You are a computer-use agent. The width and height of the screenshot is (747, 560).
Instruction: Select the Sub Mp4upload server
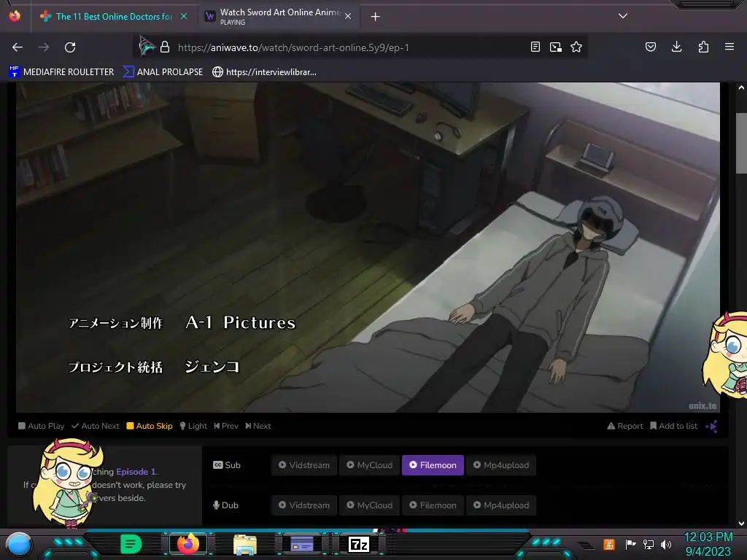tap(501, 465)
